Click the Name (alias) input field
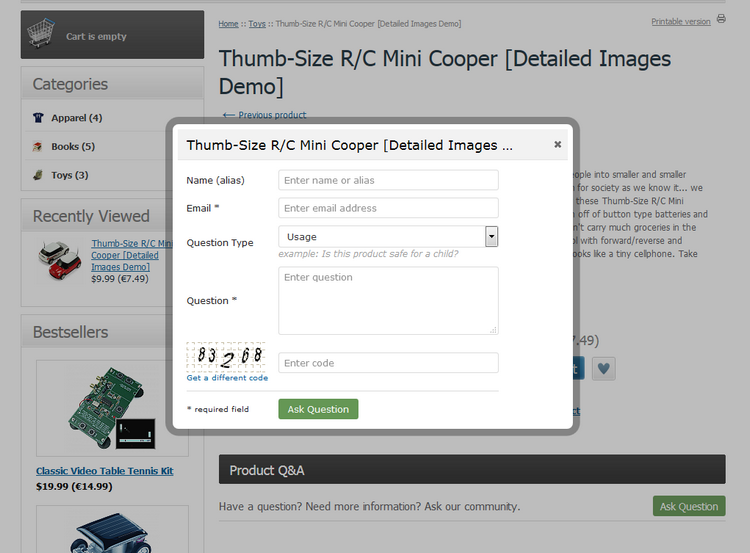 [x=388, y=180]
